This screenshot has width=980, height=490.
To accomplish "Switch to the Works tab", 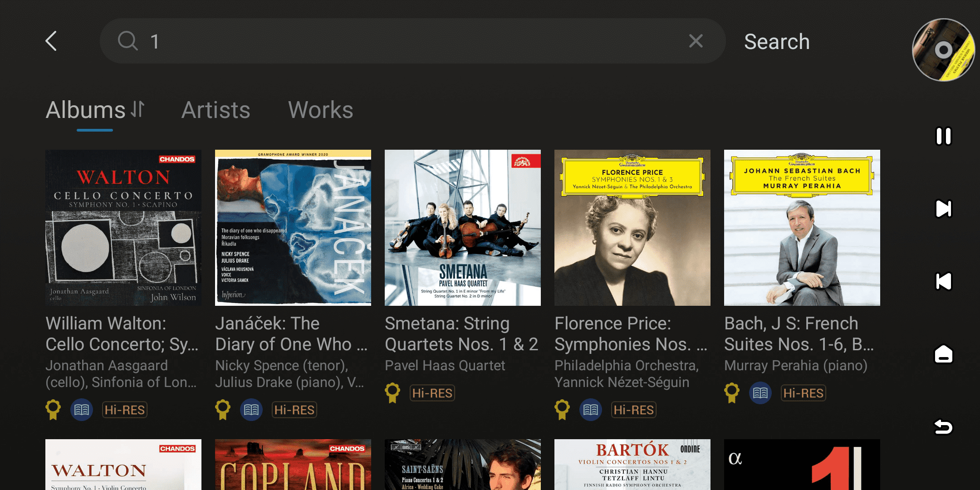I will [320, 110].
